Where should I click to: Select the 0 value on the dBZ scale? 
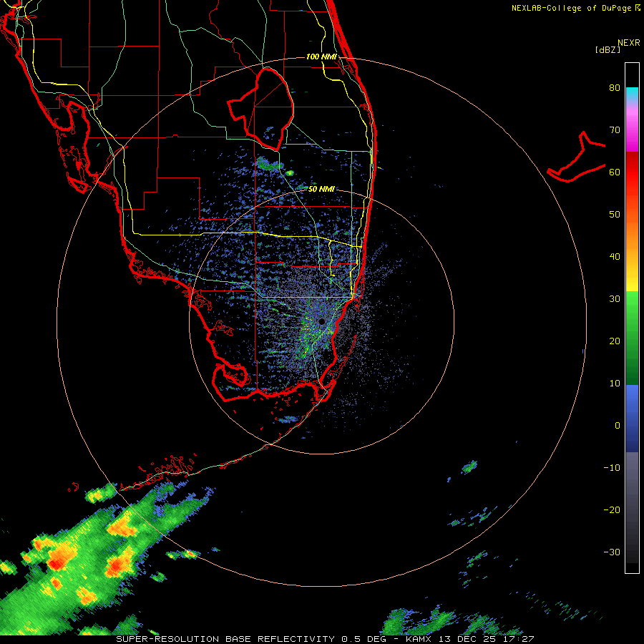618,426
